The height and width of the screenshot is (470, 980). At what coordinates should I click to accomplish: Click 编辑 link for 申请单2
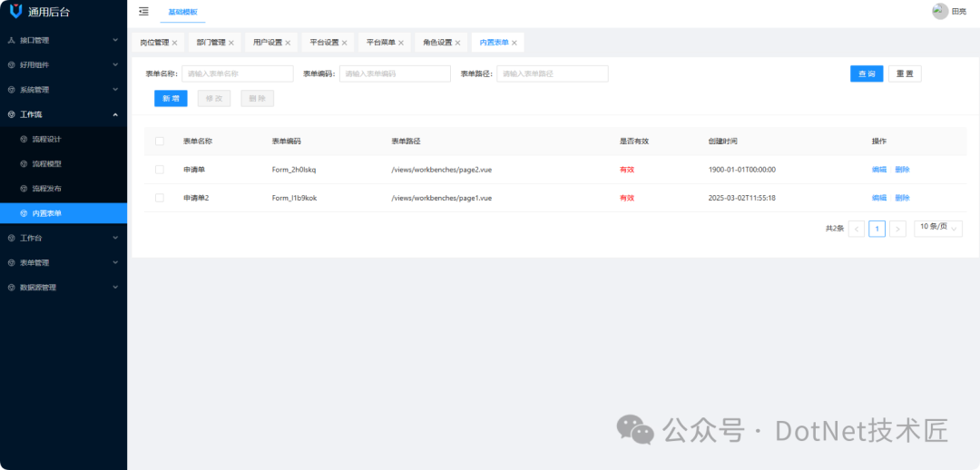[x=878, y=198]
